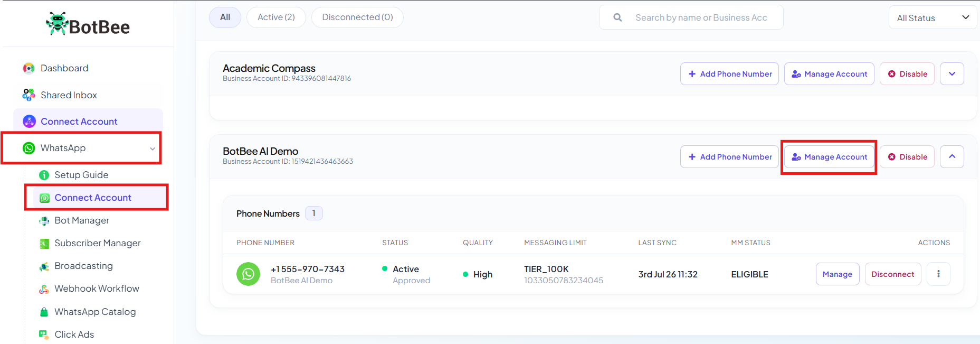Click the purple Connect Account section icon
The image size is (980, 344).
pos(29,122)
